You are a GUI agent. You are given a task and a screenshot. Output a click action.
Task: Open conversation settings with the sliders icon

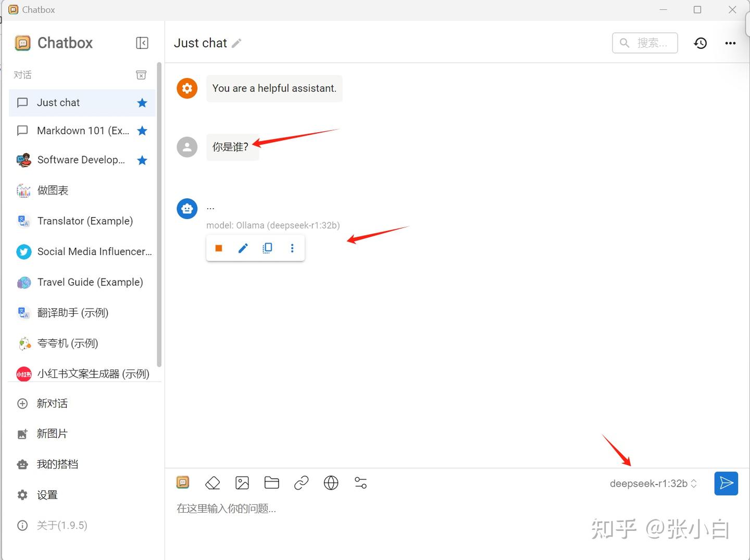click(x=360, y=483)
